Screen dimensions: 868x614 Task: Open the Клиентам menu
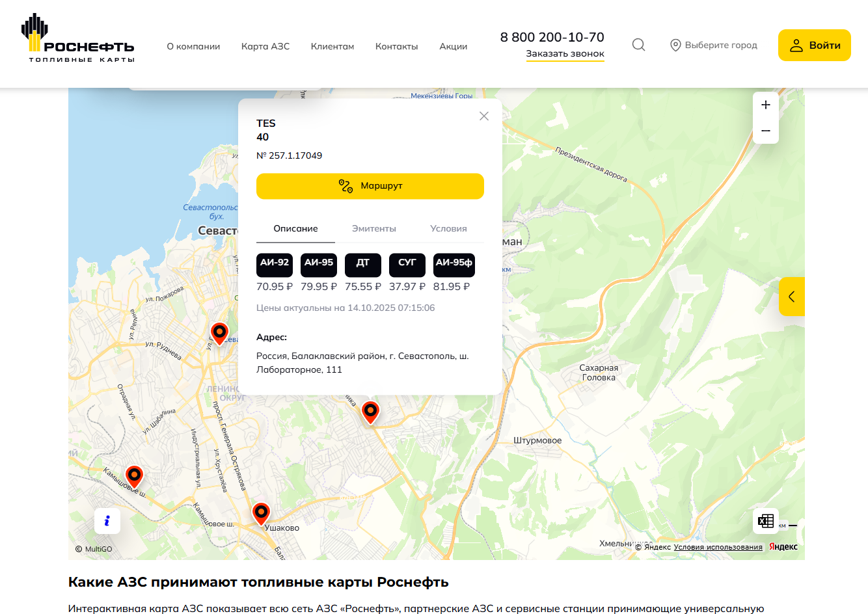332,46
